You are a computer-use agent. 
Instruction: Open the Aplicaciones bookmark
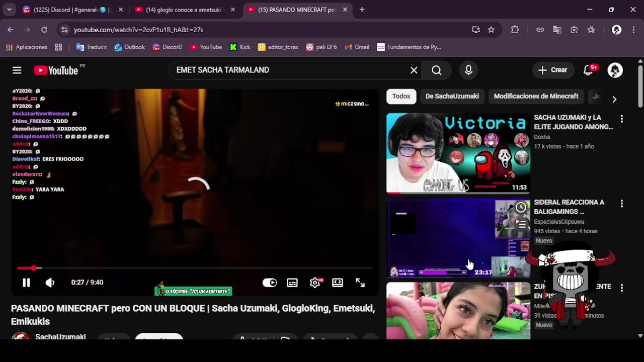[26, 47]
